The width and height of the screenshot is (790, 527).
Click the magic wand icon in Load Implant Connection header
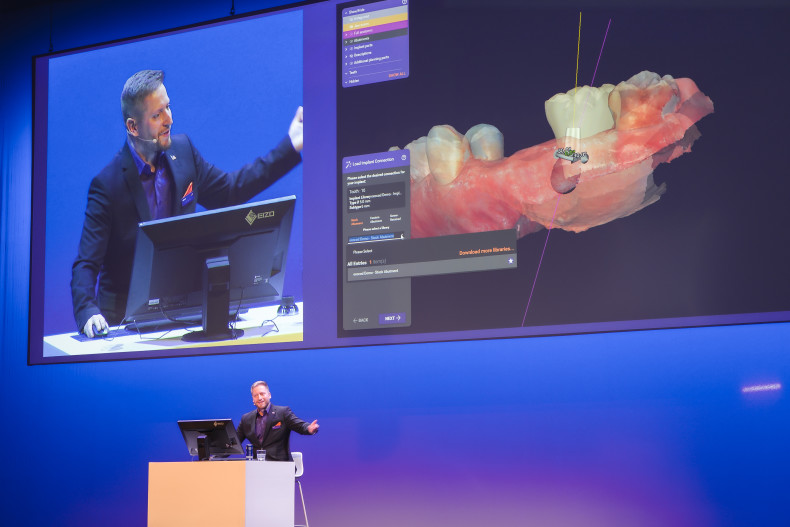tap(348, 164)
